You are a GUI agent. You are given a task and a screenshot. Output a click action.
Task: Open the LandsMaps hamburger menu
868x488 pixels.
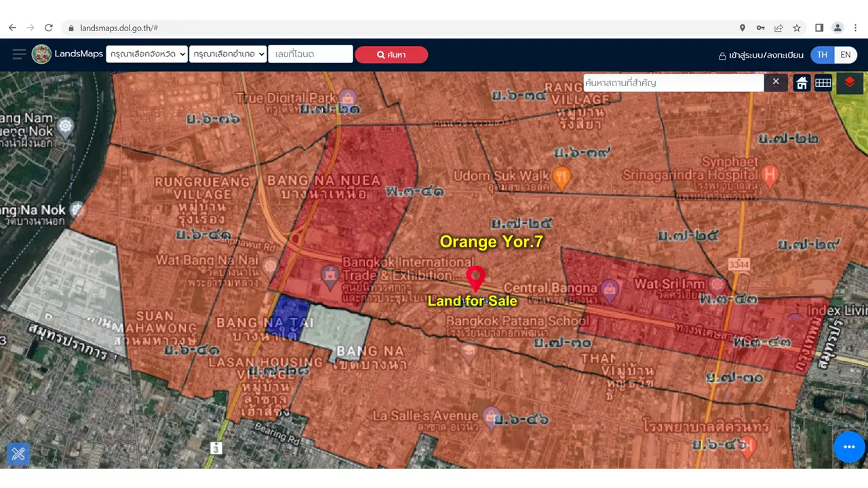click(19, 54)
